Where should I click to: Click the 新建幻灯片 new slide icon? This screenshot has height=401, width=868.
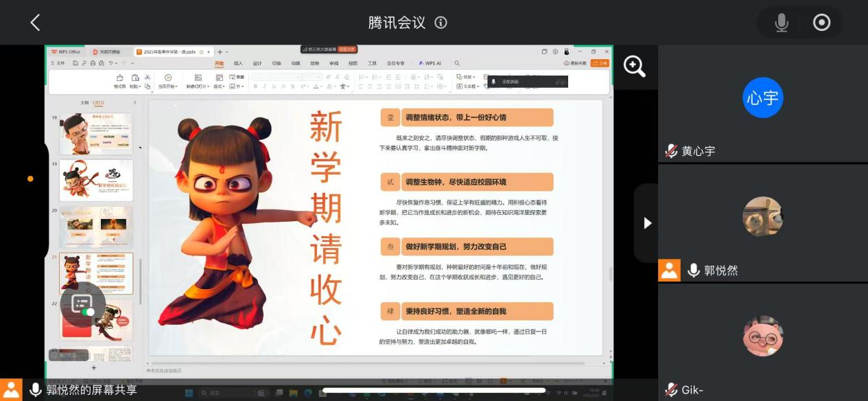[198, 78]
